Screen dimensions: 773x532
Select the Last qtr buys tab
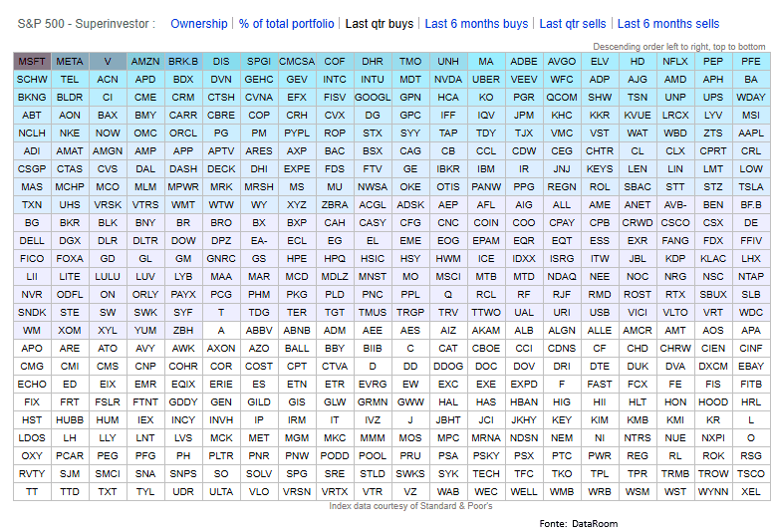[380, 24]
